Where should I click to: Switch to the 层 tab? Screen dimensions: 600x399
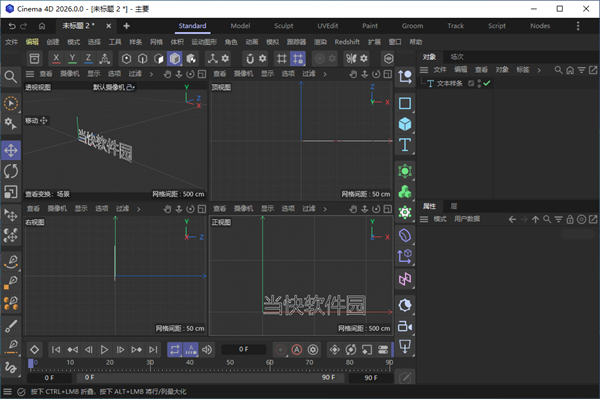454,206
